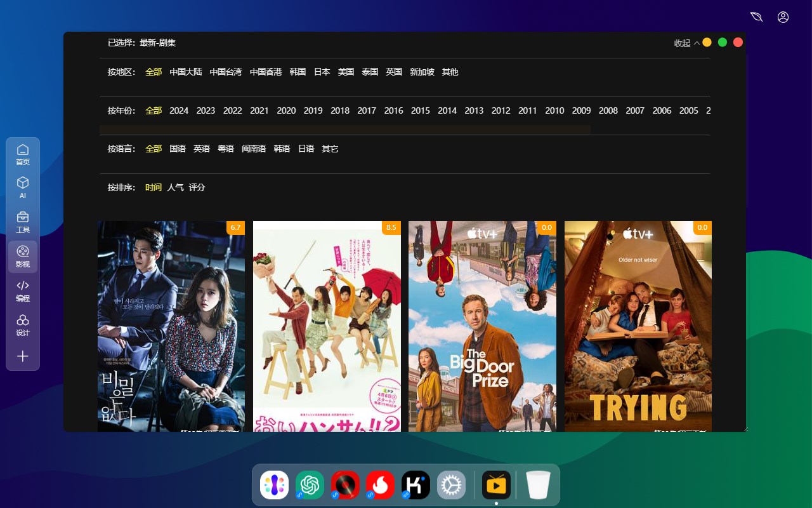The image size is (812, 508).
Task: Select year 2023 filter
Action: [206, 110]
